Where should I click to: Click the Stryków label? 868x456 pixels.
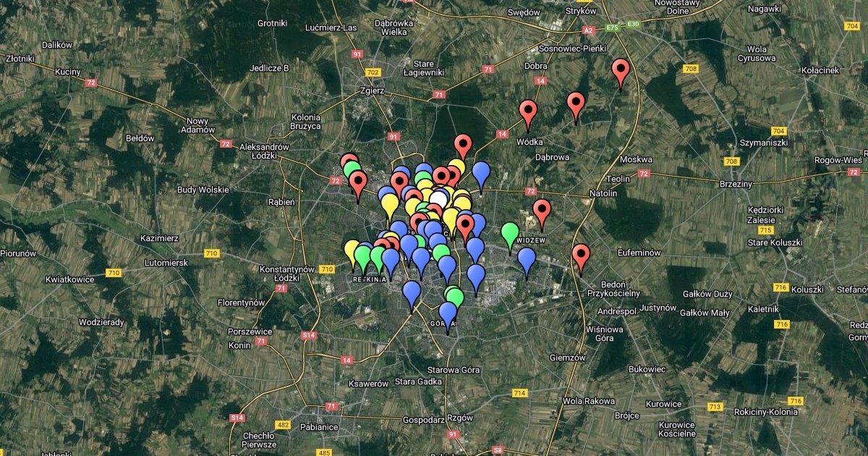[x=582, y=12]
